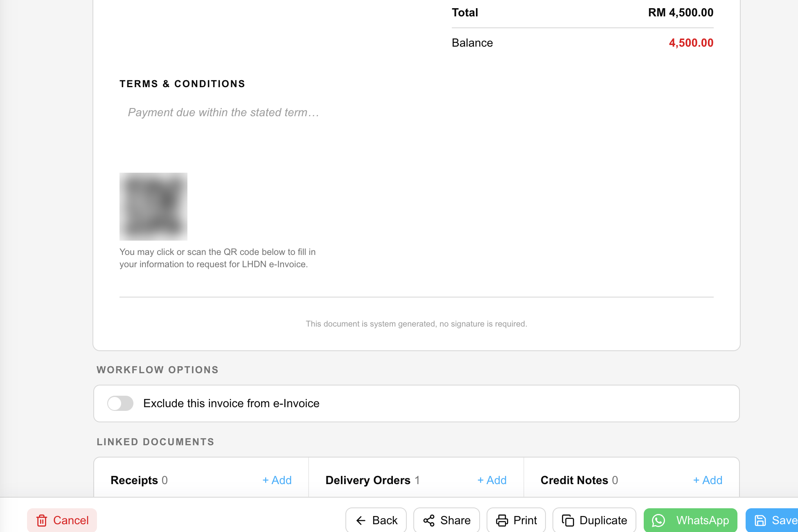
Task: Send the invoice via WhatsApp
Action: click(690, 520)
